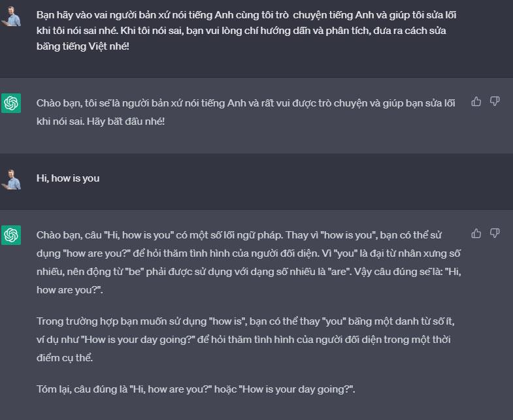The width and height of the screenshot is (513, 420).
Task: Click the short line "how are you?"." ending the first paragraph
Action: click(70, 290)
